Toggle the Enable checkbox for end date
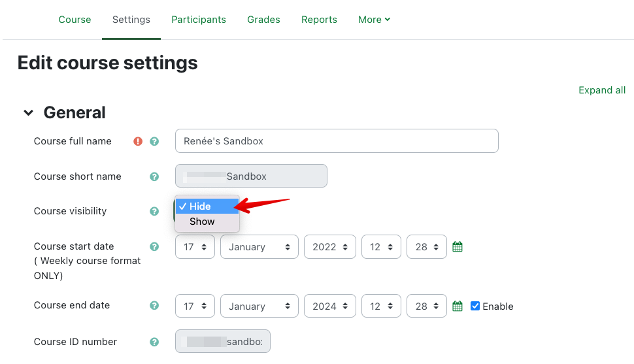The height and width of the screenshot is (364, 634). pos(475,306)
